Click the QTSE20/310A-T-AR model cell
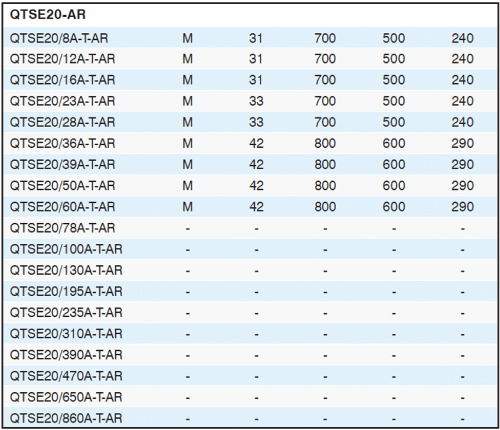 (66, 334)
